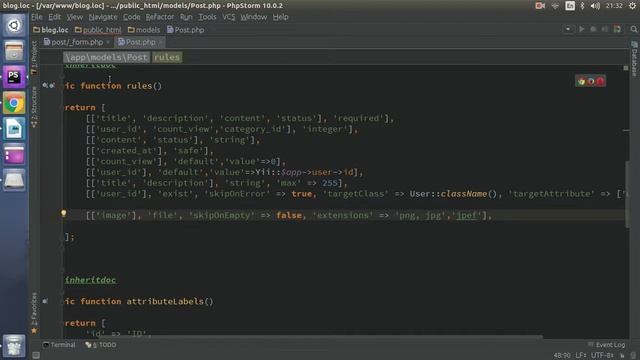Open the Files manager from dock
The height and width of the screenshot is (360, 640).
click(x=14, y=51)
